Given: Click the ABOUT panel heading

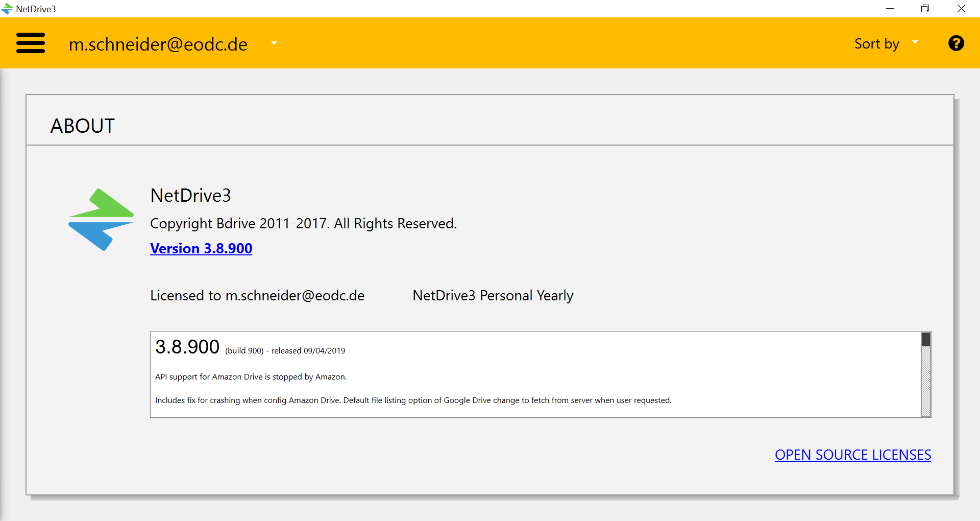Looking at the screenshot, I should click(x=83, y=126).
